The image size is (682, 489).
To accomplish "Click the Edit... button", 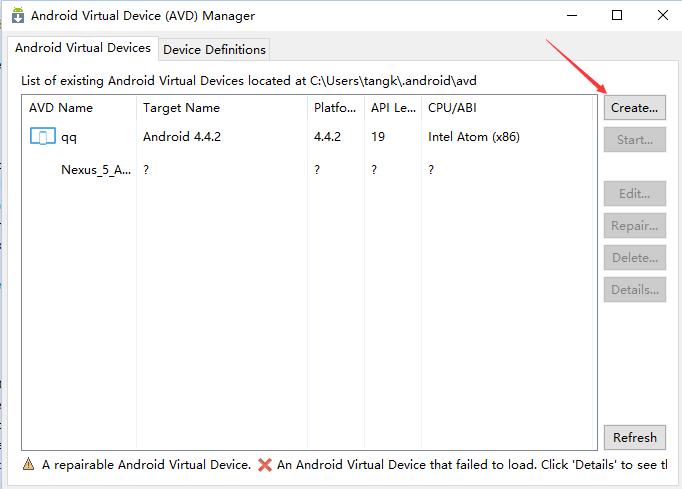I will 635,194.
